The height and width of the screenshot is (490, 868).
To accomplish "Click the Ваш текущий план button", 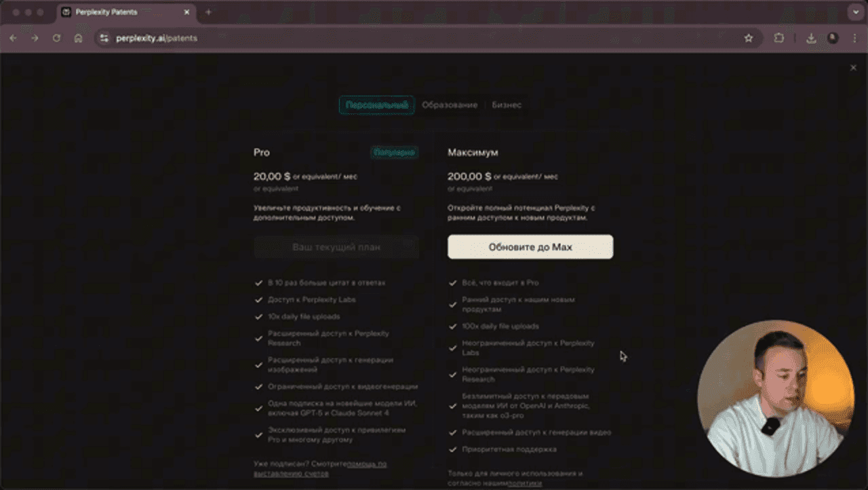I will 336,247.
